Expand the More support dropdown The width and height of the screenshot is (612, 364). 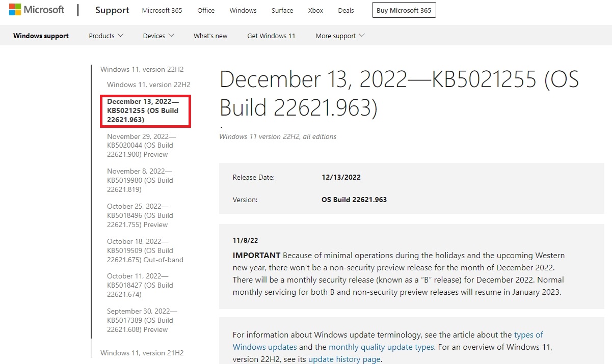(x=340, y=36)
